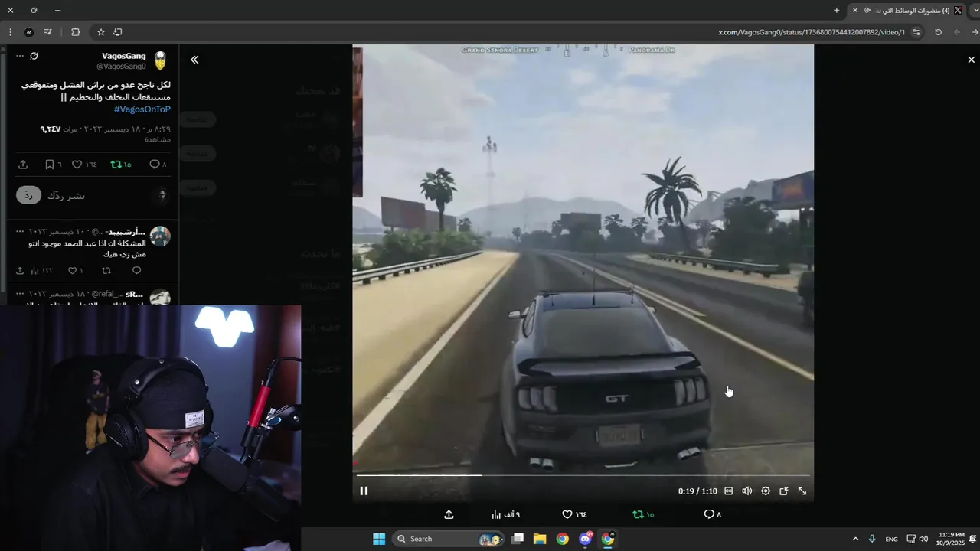The width and height of the screenshot is (980, 551).
Task: Open site information tune icon
Action: (916, 32)
